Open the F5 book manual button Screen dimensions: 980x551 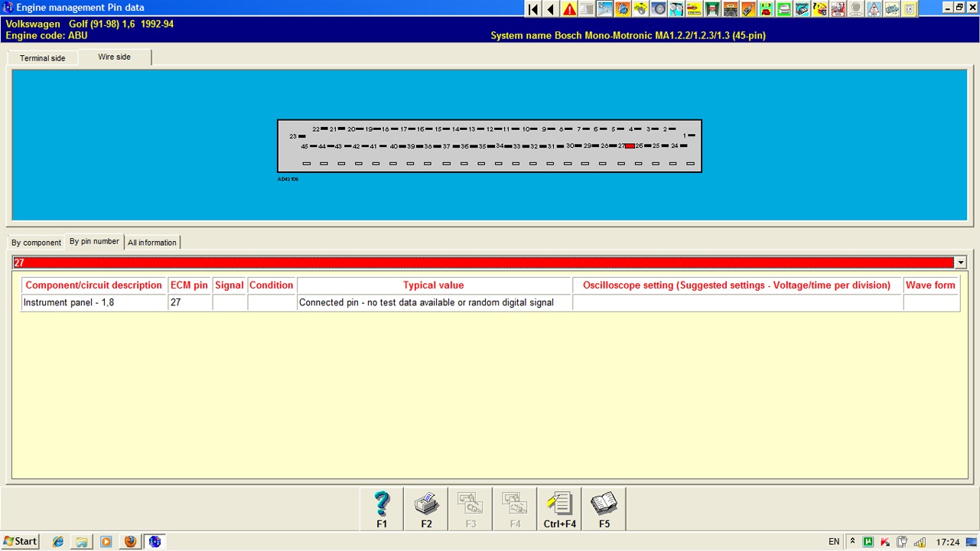[604, 510]
